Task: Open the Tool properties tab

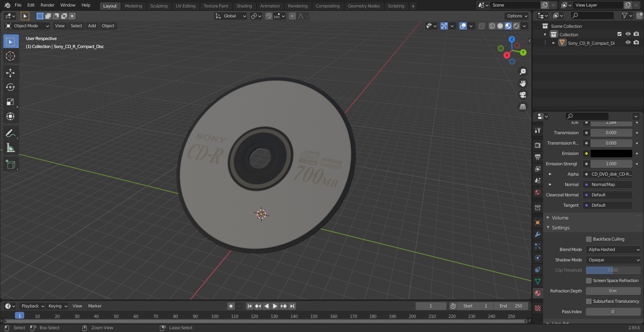Action: point(537,130)
